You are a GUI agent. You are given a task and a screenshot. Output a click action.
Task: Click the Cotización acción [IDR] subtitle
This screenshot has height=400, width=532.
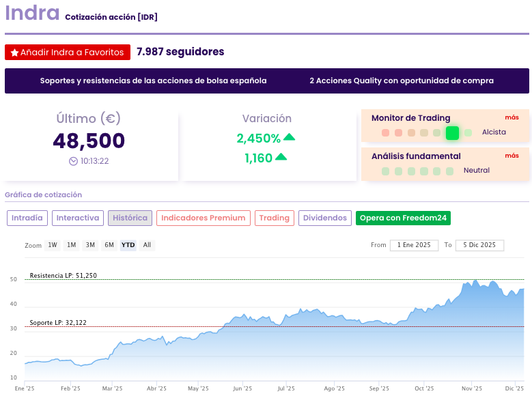tap(111, 17)
